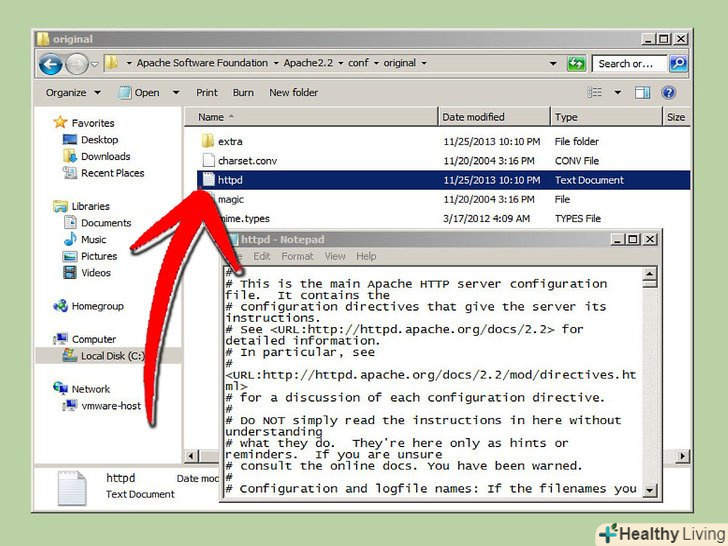Click the httpd thumbnail in details pane

[x=72, y=488]
